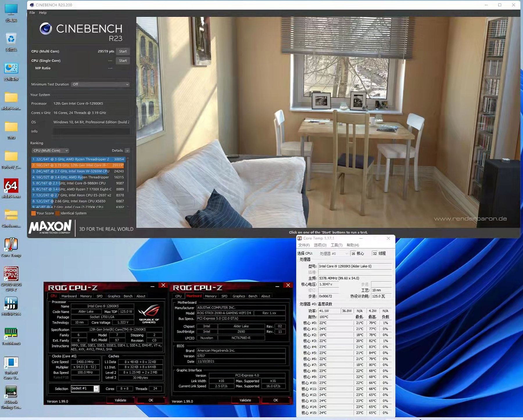Click OK in the left CPU-Z window

(x=151, y=400)
